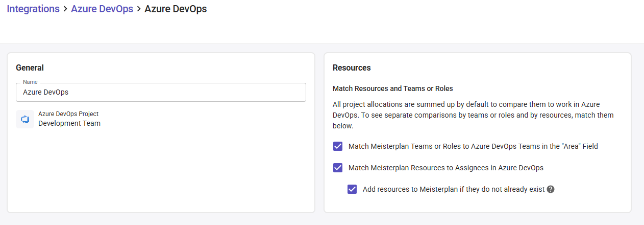Screen dimensions: 644x225
Task: Open the Integrations breadcrumb link
Action: (33, 9)
